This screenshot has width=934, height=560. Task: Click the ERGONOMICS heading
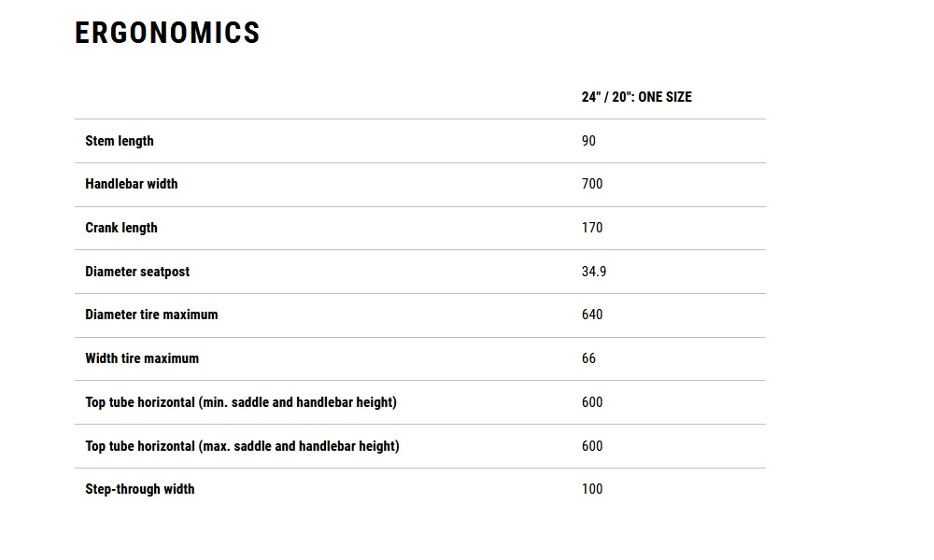tap(167, 33)
